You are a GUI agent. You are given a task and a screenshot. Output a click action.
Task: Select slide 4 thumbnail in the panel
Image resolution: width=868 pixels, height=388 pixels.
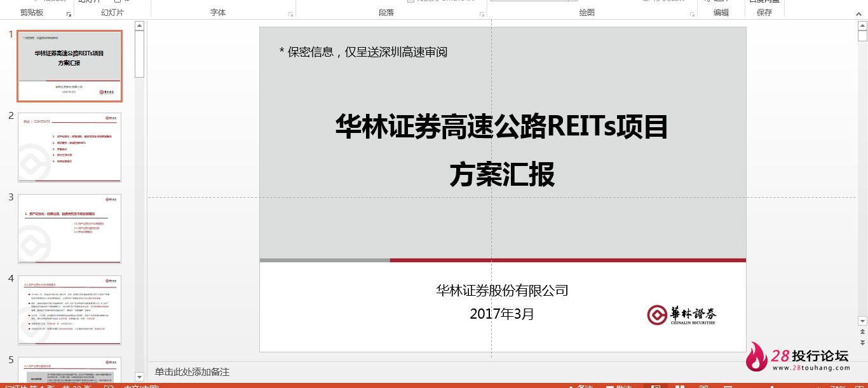pos(70,310)
